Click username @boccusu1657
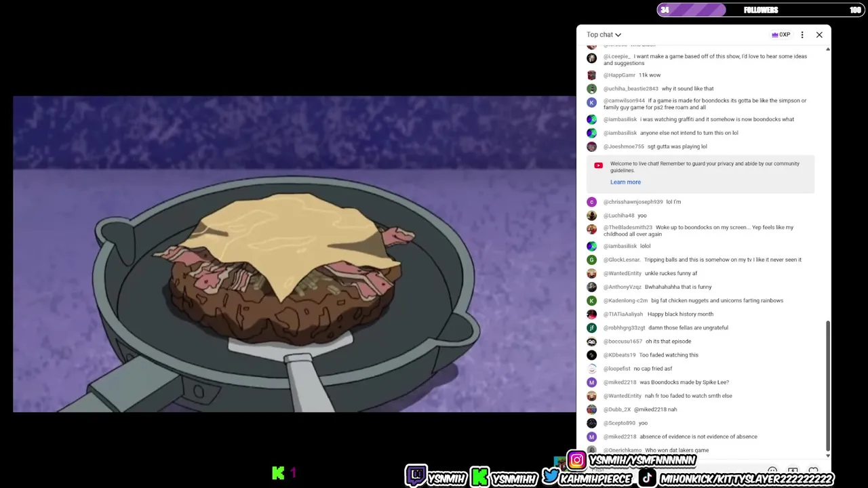This screenshot has width=868, height=488. 623,342
